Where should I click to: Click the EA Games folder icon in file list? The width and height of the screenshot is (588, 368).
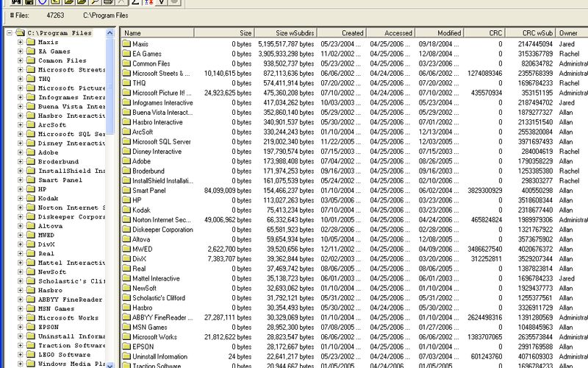click(x=126, y=54)
